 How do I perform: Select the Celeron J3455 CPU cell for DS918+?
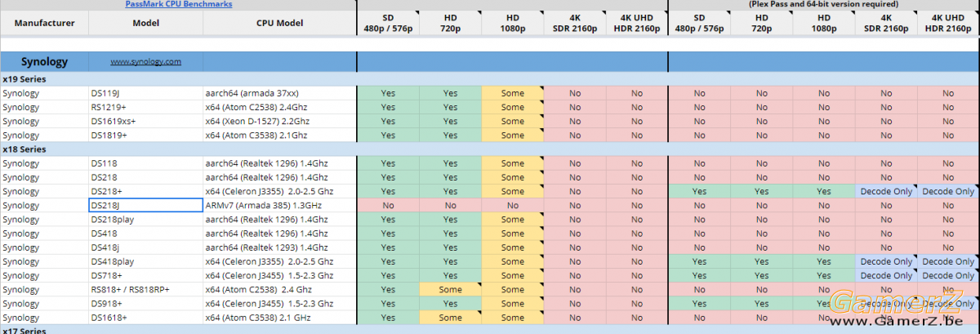pos(279,303)
